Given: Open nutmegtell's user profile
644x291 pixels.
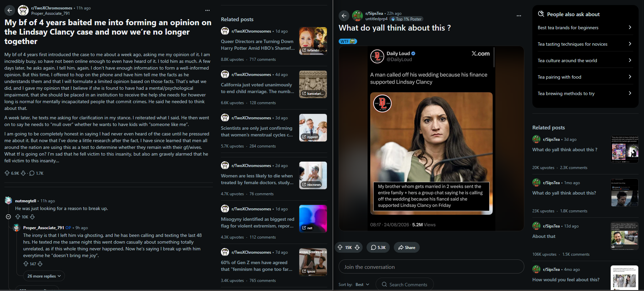Looking at the screenshot, I should pos(26,201).
